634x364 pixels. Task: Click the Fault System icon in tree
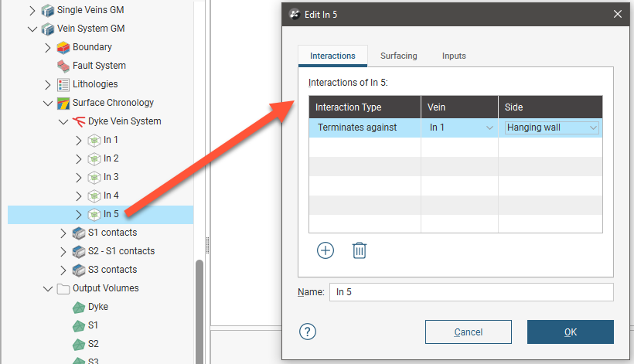tap(63, 66)
